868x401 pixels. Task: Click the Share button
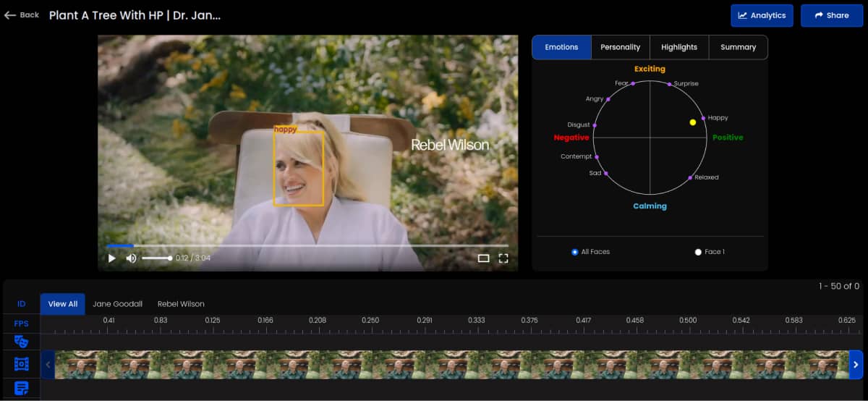coord(831,15)
